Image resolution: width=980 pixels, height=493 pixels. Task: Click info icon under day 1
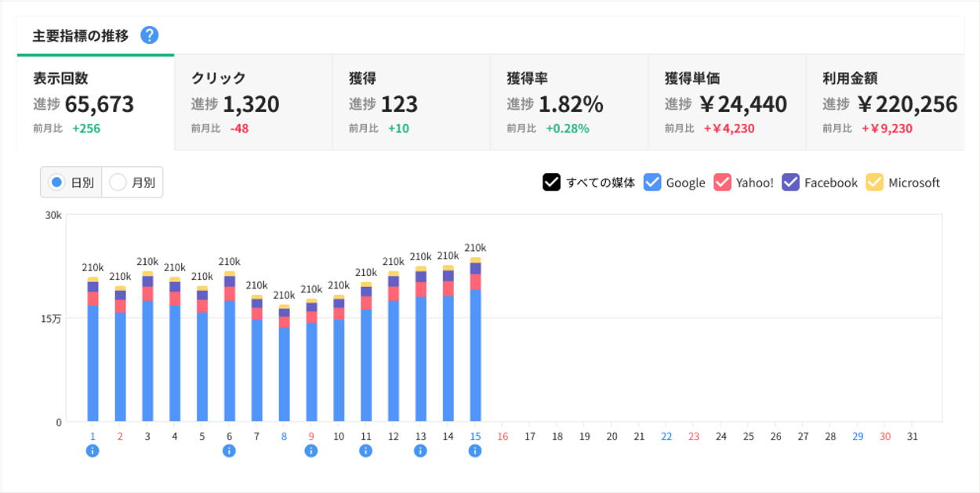point(93,451)
